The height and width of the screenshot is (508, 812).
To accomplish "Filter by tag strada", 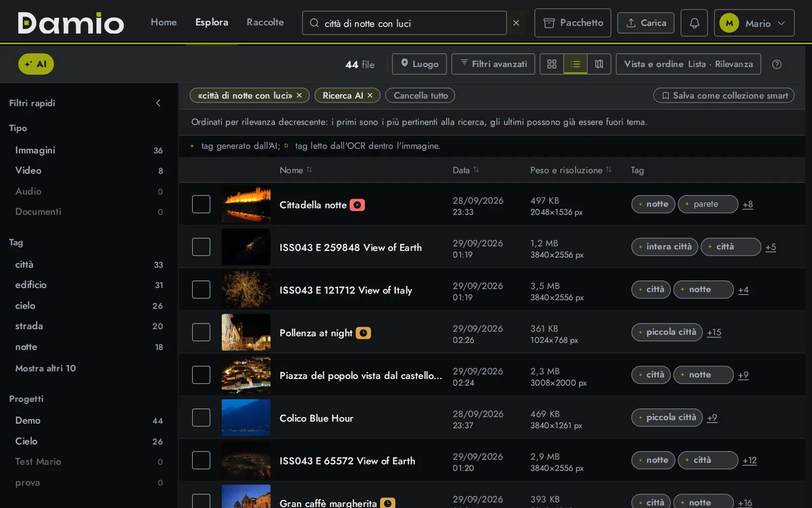I will (x=89, y=326).
